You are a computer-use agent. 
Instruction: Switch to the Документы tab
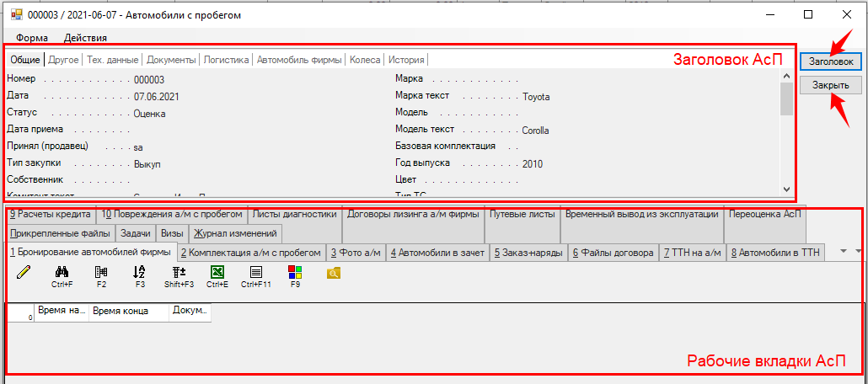172,60
